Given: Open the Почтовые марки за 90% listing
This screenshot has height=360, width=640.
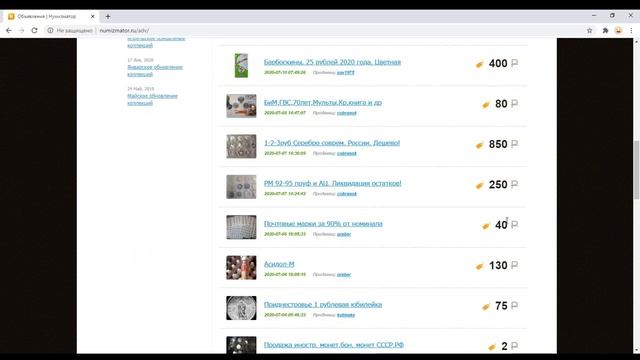Looking at the screenshot, I should (323, 224).
